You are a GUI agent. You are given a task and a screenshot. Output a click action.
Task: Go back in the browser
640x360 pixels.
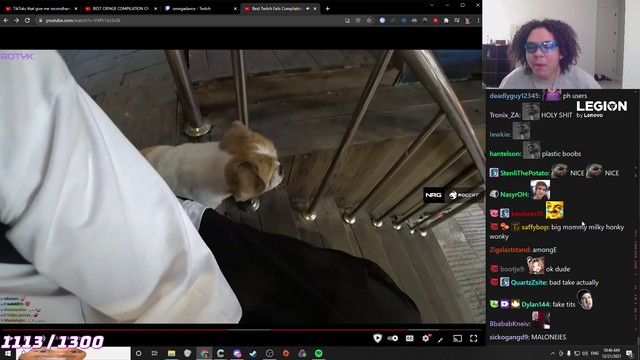(6, 20)
